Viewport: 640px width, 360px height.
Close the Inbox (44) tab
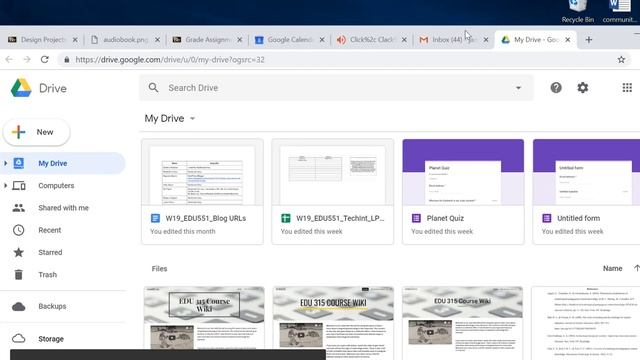point(486,40)
